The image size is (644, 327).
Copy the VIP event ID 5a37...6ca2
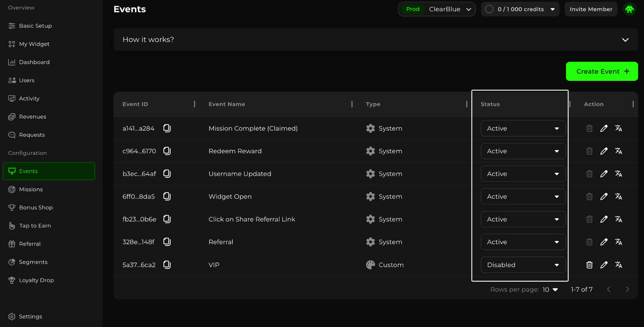coord(167,265)
